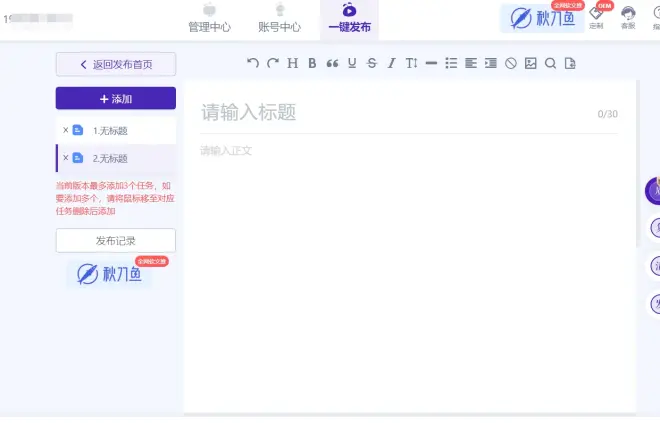
Task: Switch to 管理中心 tab
Action: 209,19
